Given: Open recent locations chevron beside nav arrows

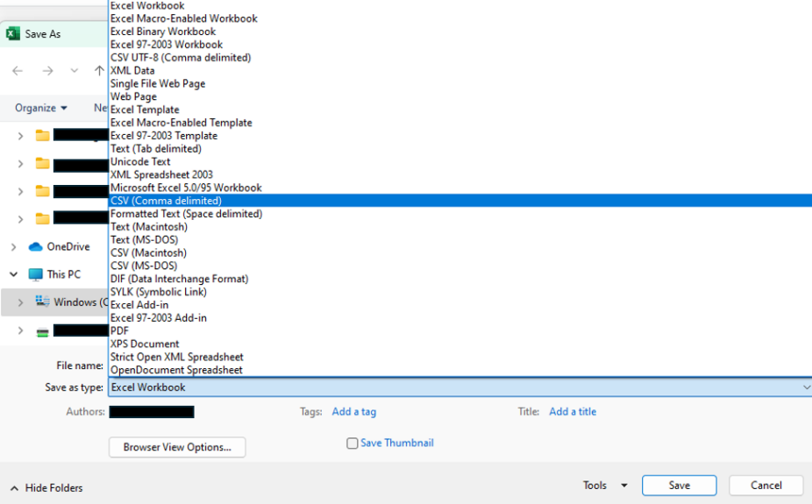Looking at the screenshot, I should click(74, 71).
